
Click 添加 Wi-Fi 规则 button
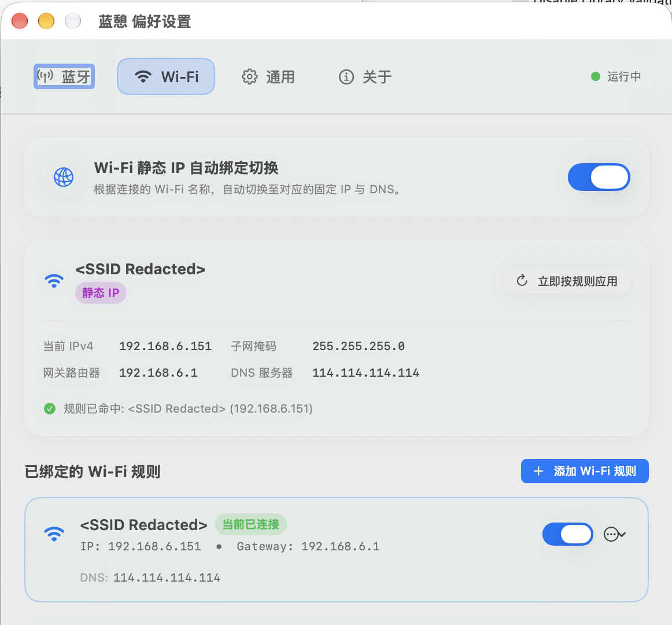pos(585,471)
